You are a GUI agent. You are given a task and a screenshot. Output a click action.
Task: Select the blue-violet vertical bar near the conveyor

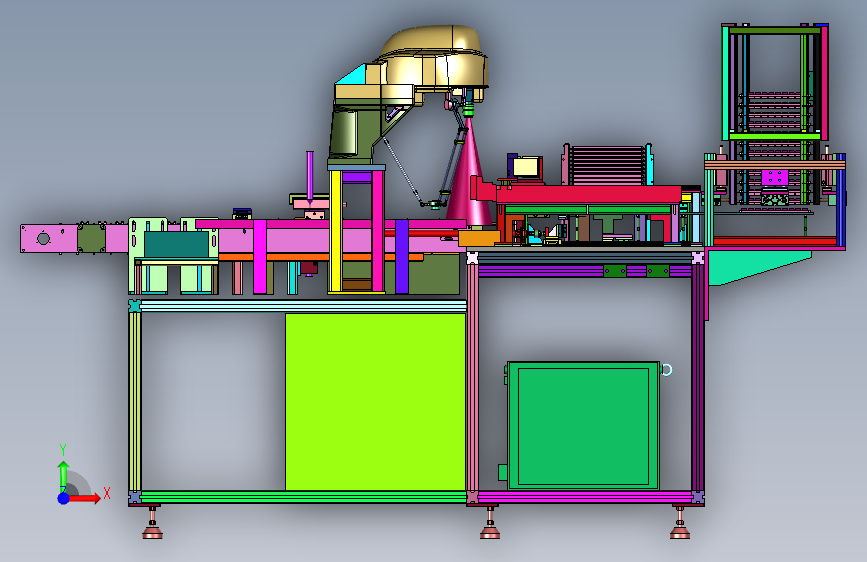coord(401,256)
